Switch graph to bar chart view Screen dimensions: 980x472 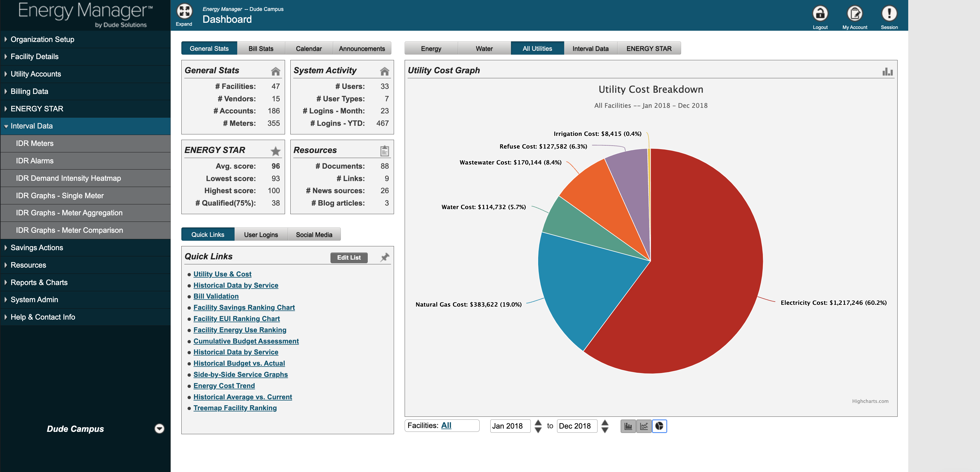click(x=628, y=426)
